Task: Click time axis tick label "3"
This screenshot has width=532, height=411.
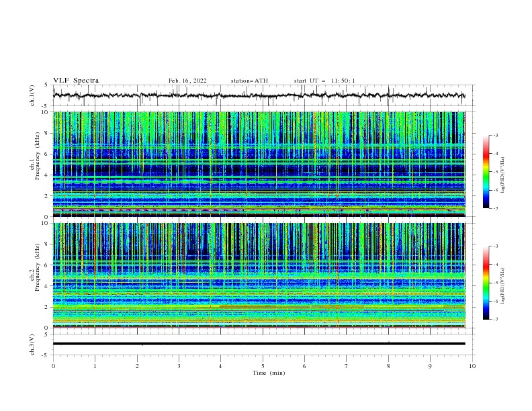Action: [x=179, y=366]
